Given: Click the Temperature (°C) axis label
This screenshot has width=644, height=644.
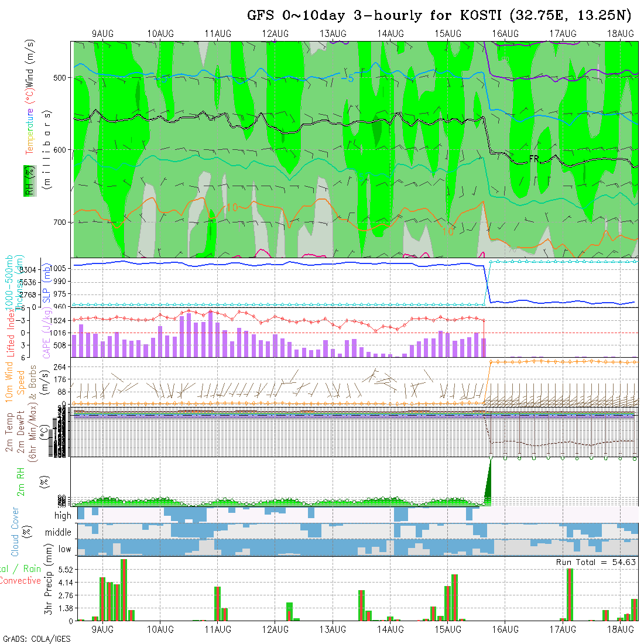Looking at the screenshot, I should coord(30,122).
